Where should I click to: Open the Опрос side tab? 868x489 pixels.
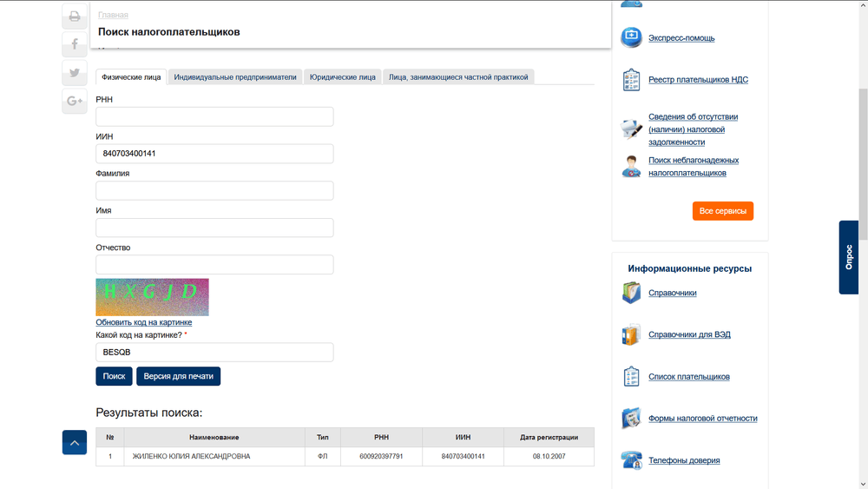click(849, 257)
